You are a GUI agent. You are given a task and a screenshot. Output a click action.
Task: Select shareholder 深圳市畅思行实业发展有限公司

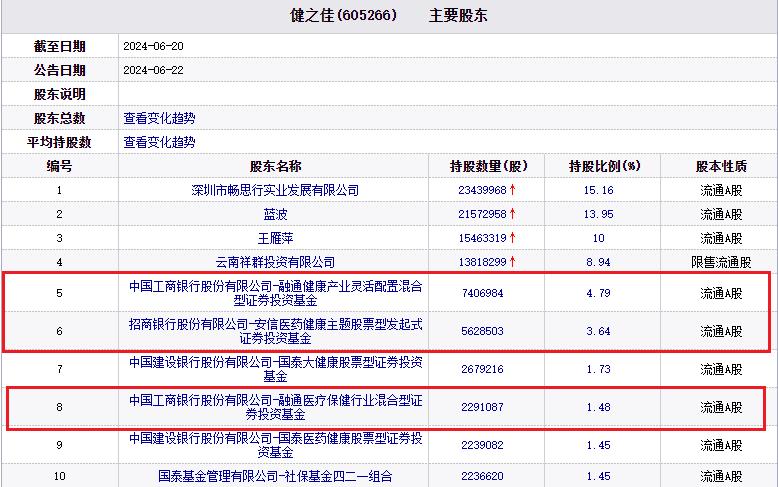coord(275,190)
